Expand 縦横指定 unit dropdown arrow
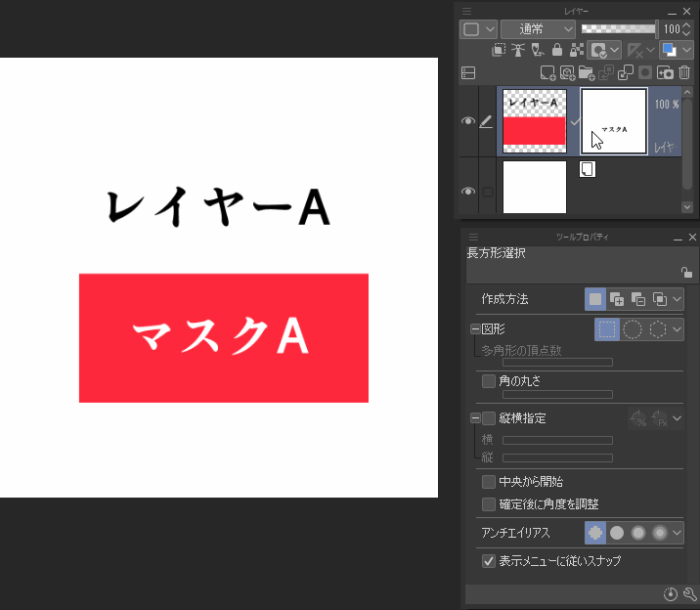 click(678, 418)
